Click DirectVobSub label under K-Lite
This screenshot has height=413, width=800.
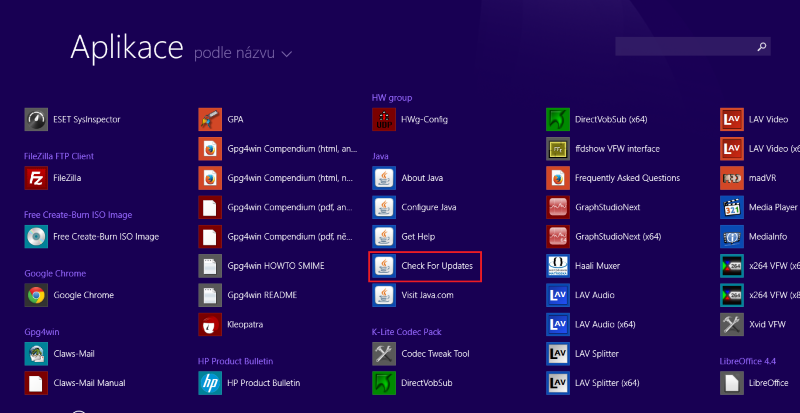coord(427,383)
